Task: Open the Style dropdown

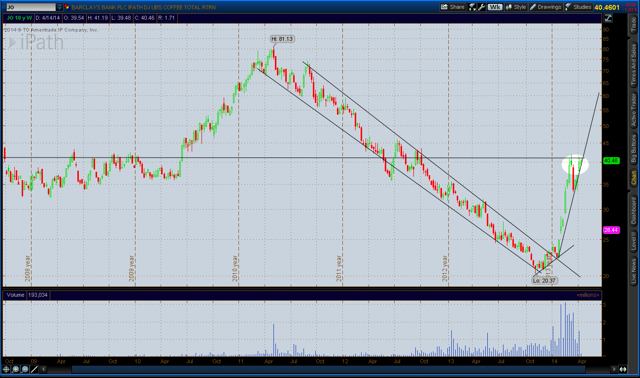Action: 516,7
